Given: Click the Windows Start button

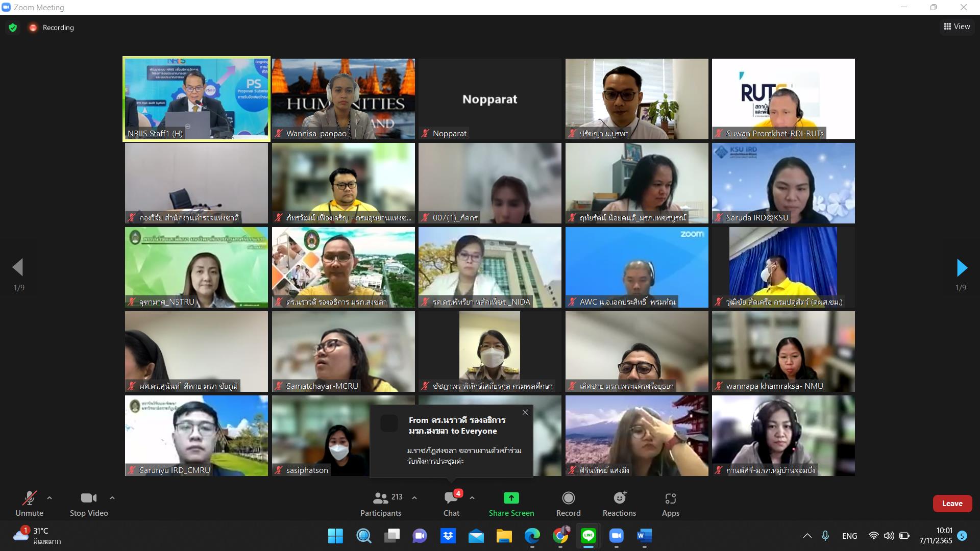Looking at the screenshot, I should [x=335, y=536].
